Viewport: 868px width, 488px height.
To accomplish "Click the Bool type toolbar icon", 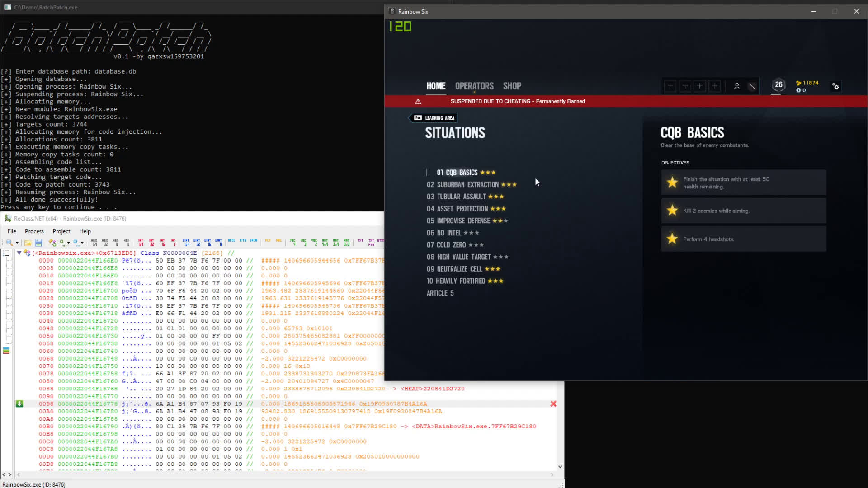I will pyautogui.click(x=231, y=241).
